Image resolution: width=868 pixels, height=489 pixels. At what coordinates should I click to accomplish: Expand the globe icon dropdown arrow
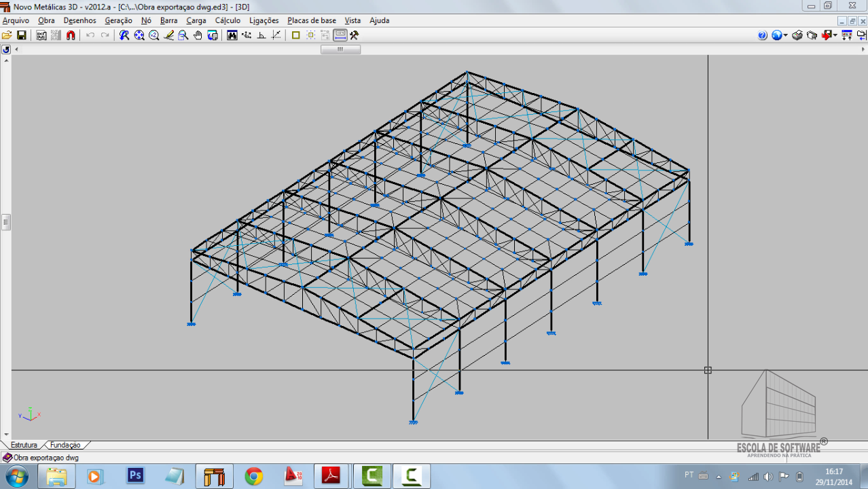tap(786, 35)
